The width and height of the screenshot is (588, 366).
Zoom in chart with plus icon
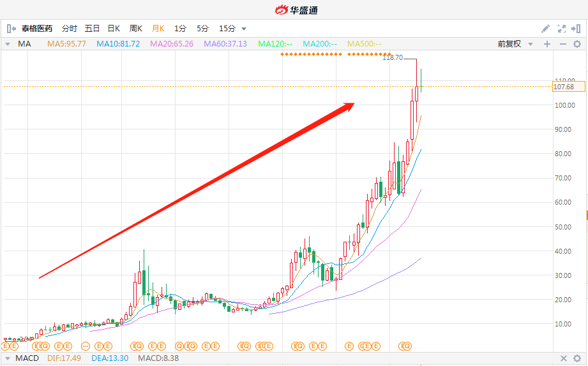547,44
